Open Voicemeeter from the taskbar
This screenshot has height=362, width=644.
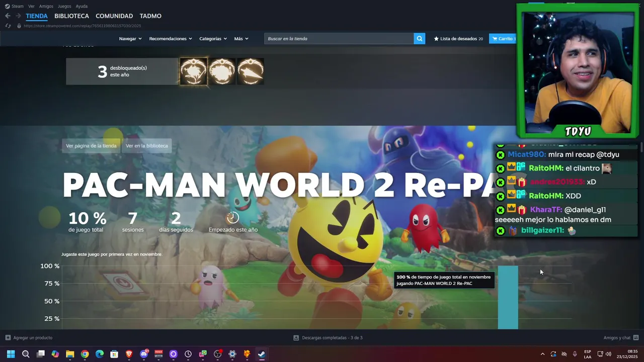pos(158,354)
